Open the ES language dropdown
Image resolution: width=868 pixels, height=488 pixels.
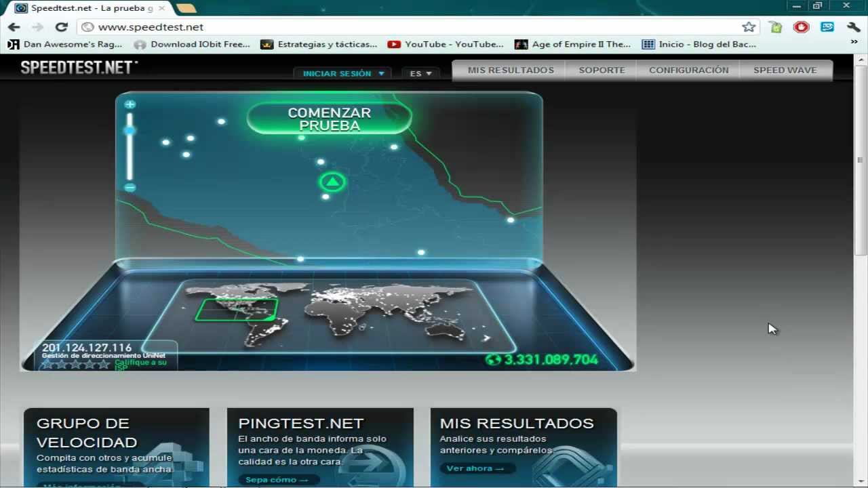click(420, 73)
